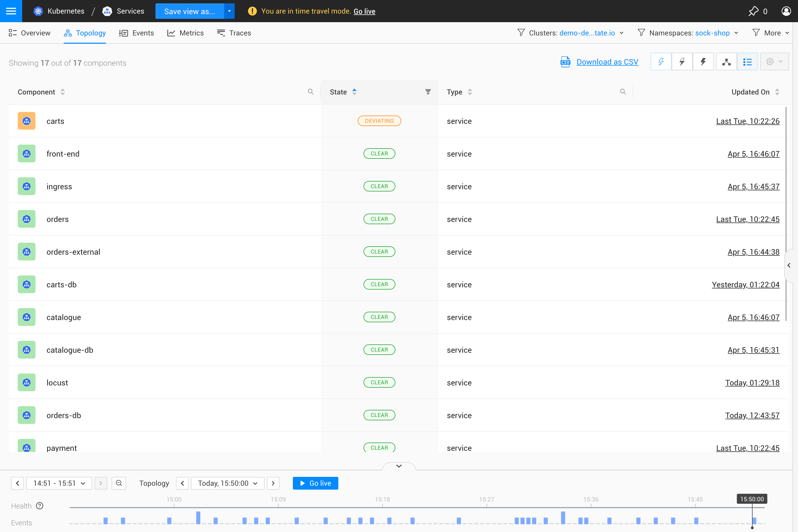
Task: Click the zoom out icon in timeline bar
Action: [119, 483]
